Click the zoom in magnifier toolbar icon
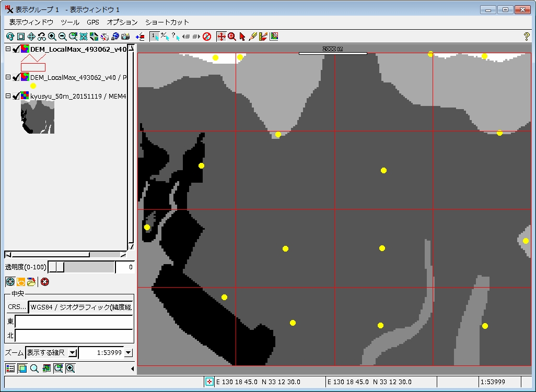Image resolution: width=536 pixels, height=392 pixels. click(52, 37)
